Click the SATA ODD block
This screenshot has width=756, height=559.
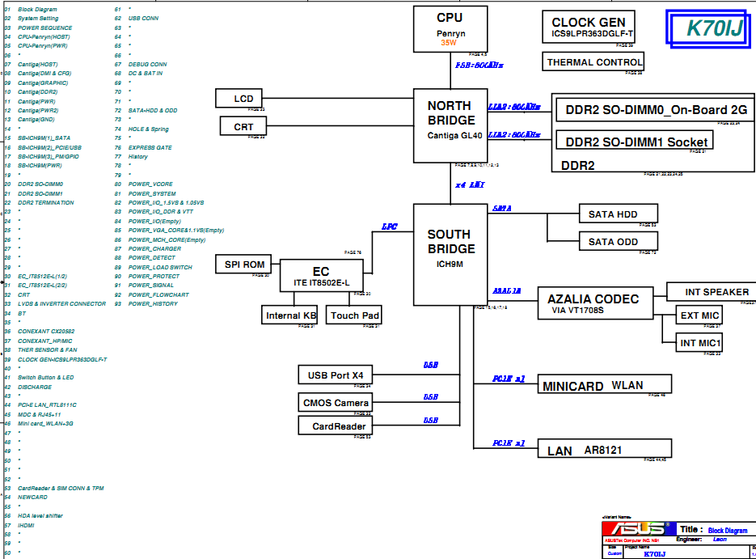(x=618, y=241)
